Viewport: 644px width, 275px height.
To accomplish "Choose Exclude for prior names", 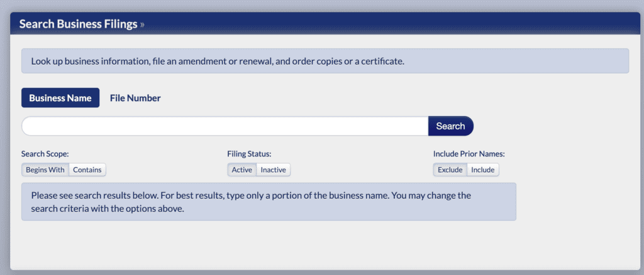I will 450,170.
